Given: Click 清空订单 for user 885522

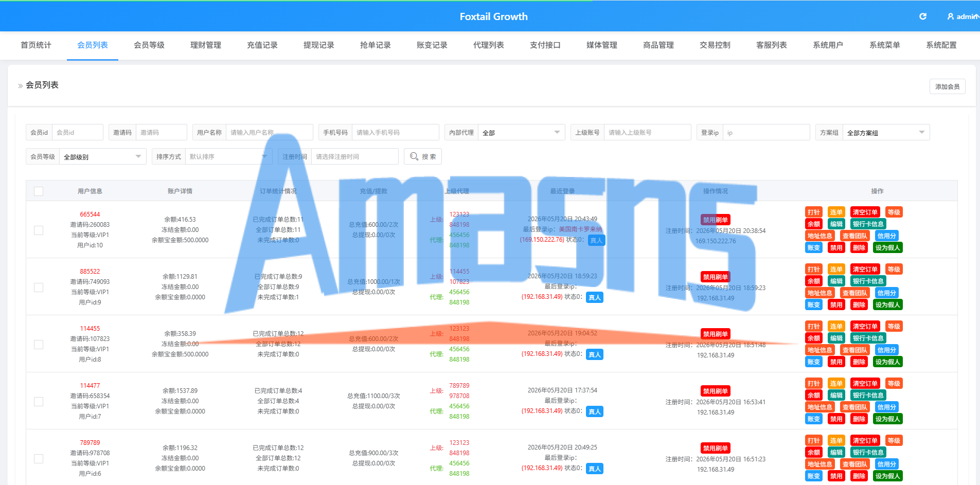Looking at the screenshot, I should (865, 270).
